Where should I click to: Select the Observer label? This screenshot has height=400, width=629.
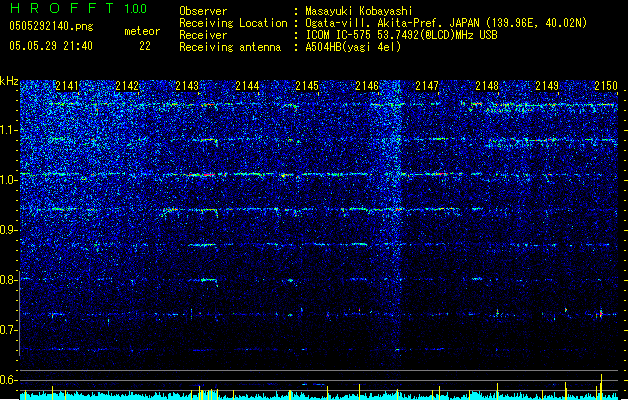[203, 11]
